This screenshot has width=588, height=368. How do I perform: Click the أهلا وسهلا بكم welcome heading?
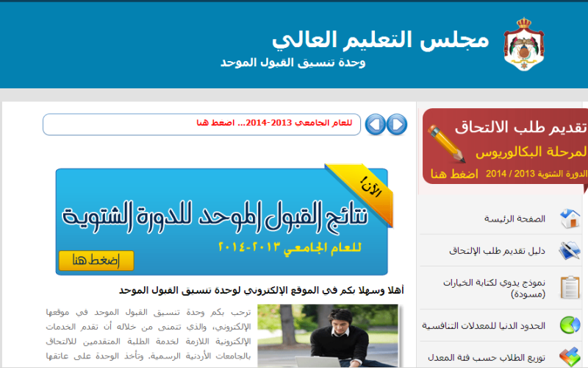(x=262, y=290)
